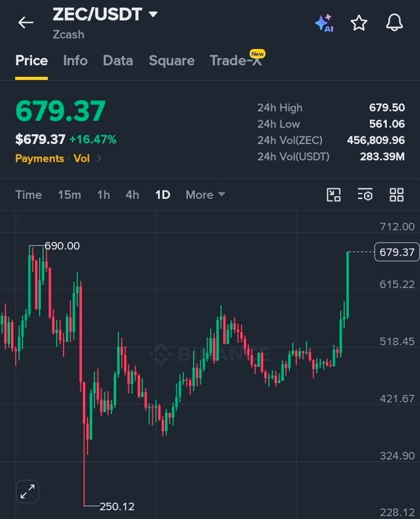Tap the 250.12 low label on chart
Viewport: 420px width, 519px height.
117,506
